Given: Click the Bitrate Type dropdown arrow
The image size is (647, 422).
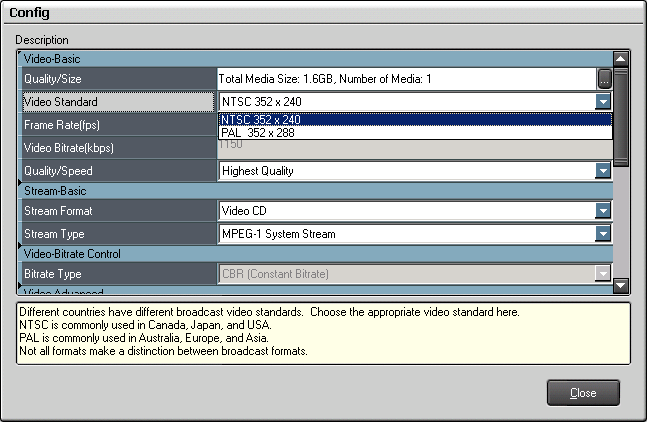Looking at the screenshot, I should pyautogui.click(x=603, y=274).
